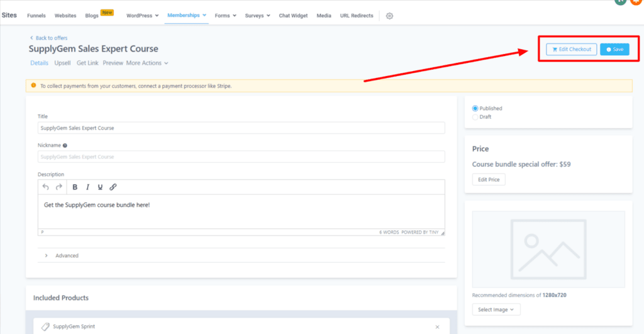Open the settings gear icon in top navigation

(389, 16)
